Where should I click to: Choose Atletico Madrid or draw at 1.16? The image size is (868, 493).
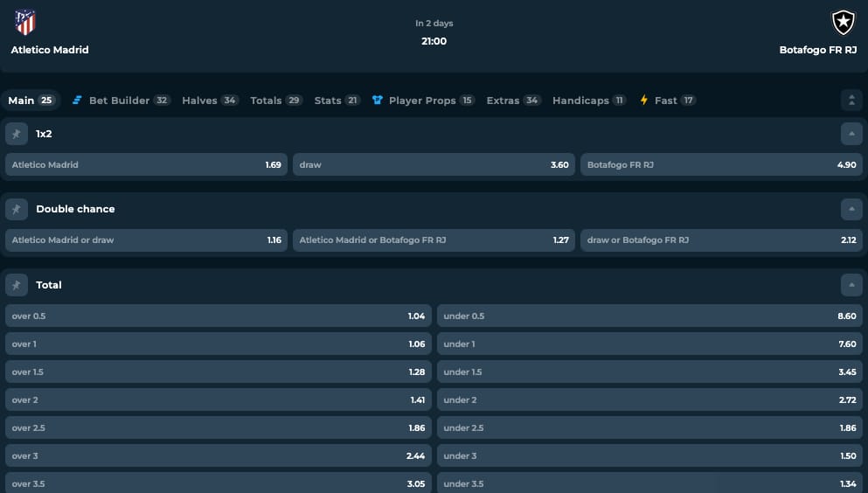pos(146,240)
